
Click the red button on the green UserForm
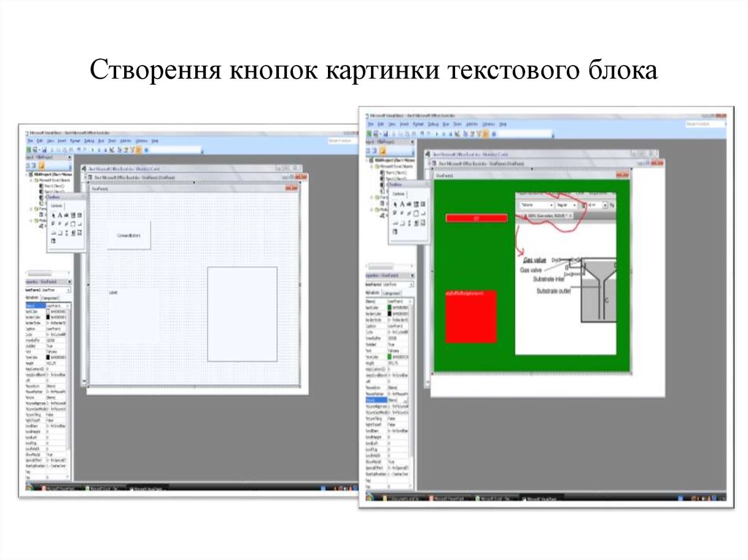click(476, 218)
